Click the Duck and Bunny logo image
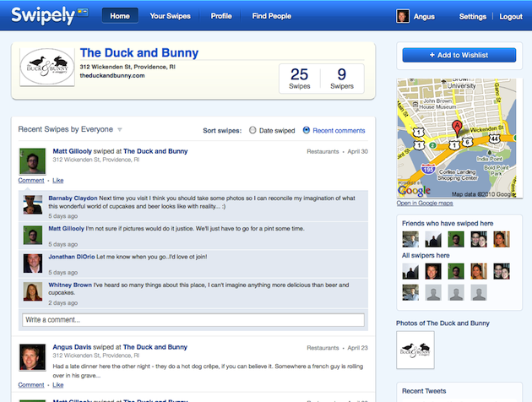The width and height of the screenshot is (532, 402). (x=47, y=67)
